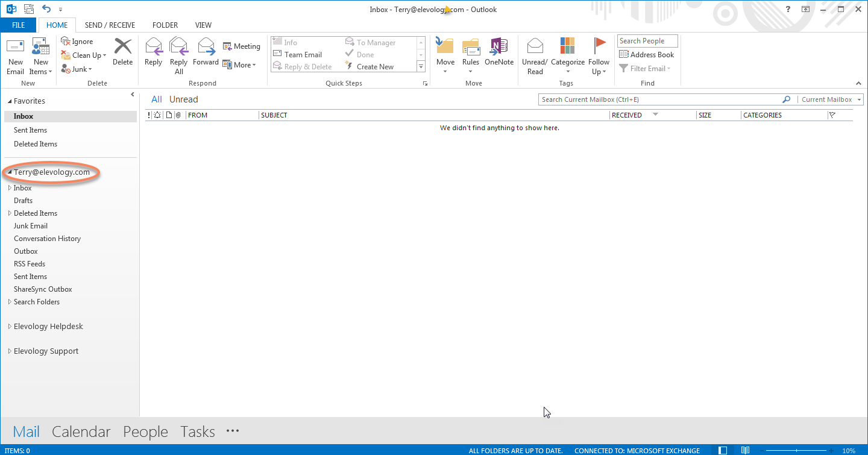Open the Address Book
The width and height of the screenshot is (868, 455).
pyautogui.click(x=646, y=54)
